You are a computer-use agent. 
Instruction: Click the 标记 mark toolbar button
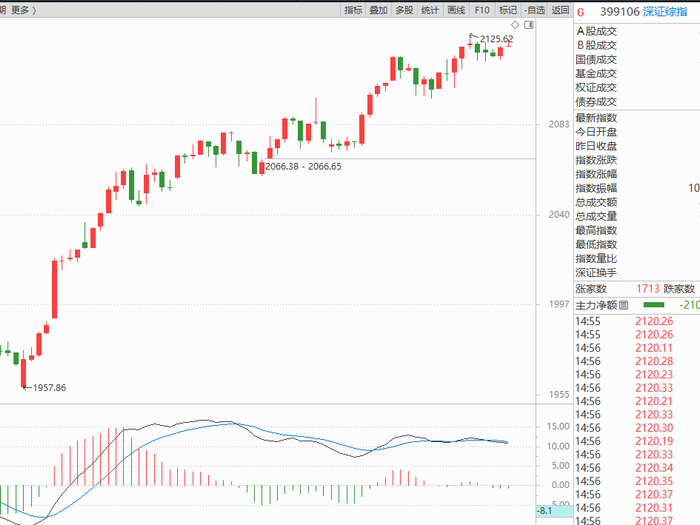pos(508,10)
